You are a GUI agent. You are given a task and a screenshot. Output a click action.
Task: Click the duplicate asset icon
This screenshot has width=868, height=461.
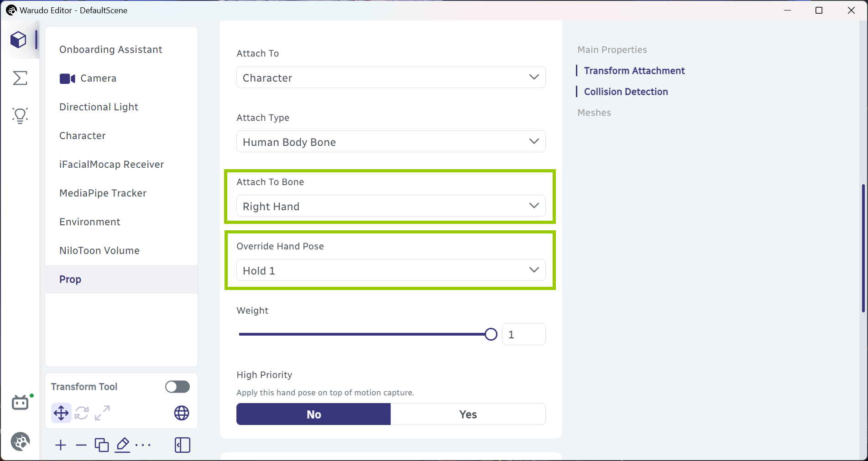click(102, 445)
